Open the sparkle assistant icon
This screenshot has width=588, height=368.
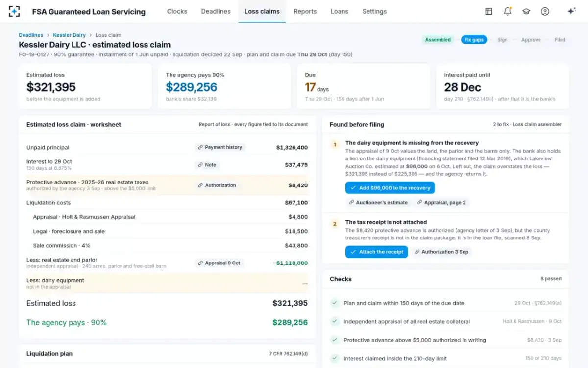[571, 11]
